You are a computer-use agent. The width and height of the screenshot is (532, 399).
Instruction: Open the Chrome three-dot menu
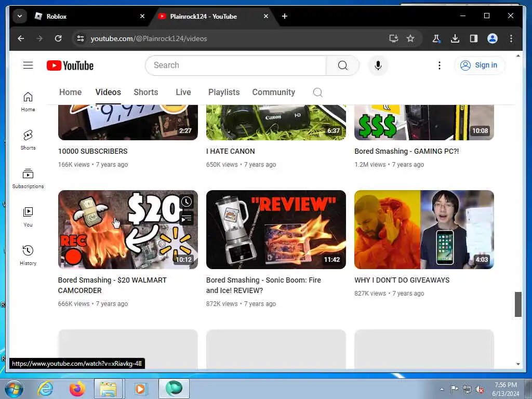point(511,38)
